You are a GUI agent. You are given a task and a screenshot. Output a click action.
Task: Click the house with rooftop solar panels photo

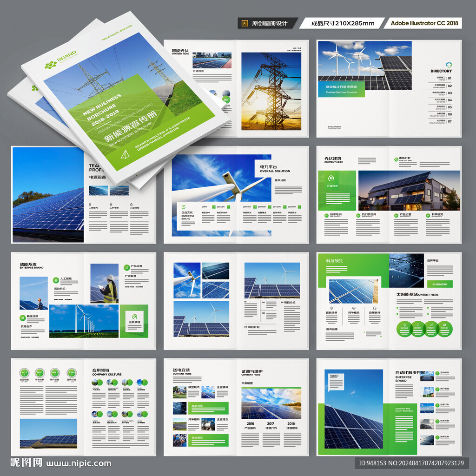click(x=409, y=190)
